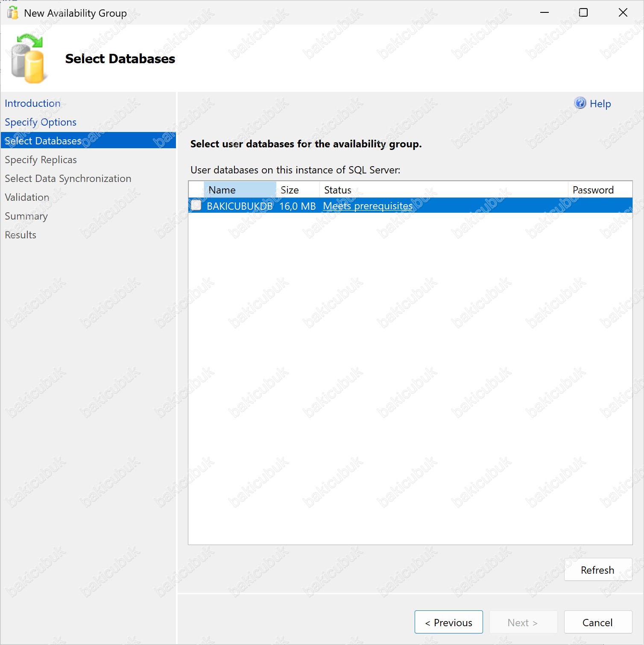The height and width of the screenshot is (645, 644).
Task: Click the Help globe icon
Action: pos(580,103)
